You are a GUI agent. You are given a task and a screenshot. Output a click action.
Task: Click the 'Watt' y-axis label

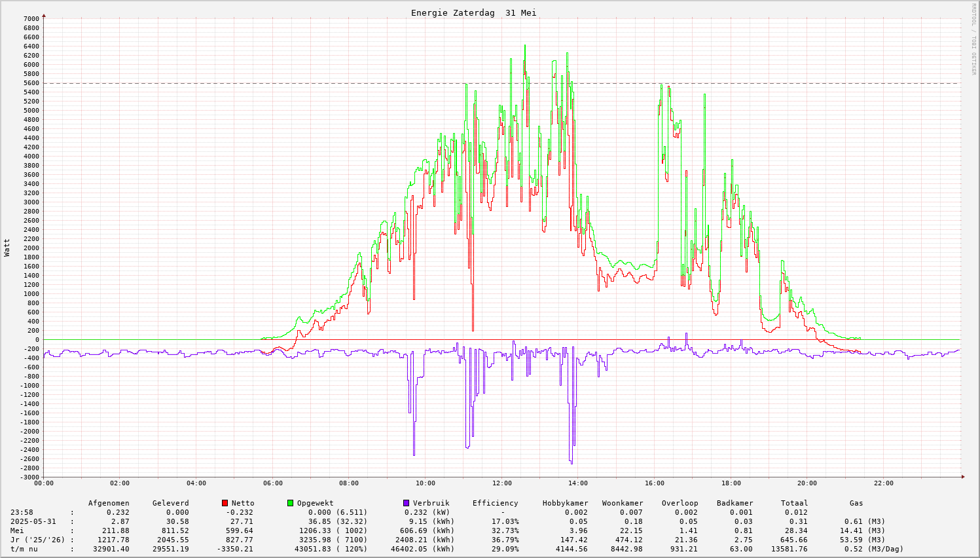[x=7, y=248]
